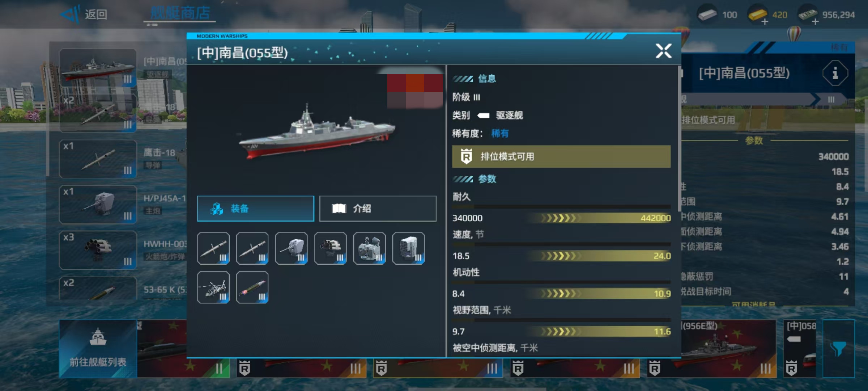Select the rocket launcher equipment icon

[x=331, y=248]
